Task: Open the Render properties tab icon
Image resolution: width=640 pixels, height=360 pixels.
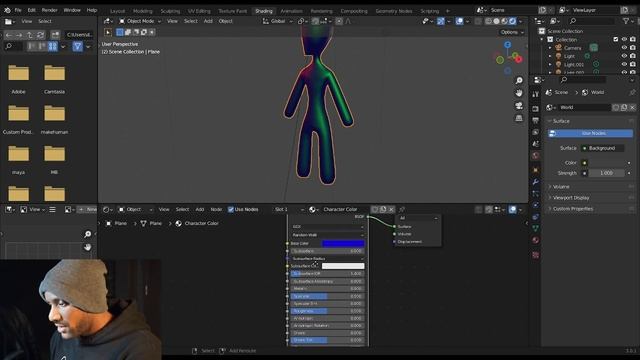Action: (x=536, y=109)
